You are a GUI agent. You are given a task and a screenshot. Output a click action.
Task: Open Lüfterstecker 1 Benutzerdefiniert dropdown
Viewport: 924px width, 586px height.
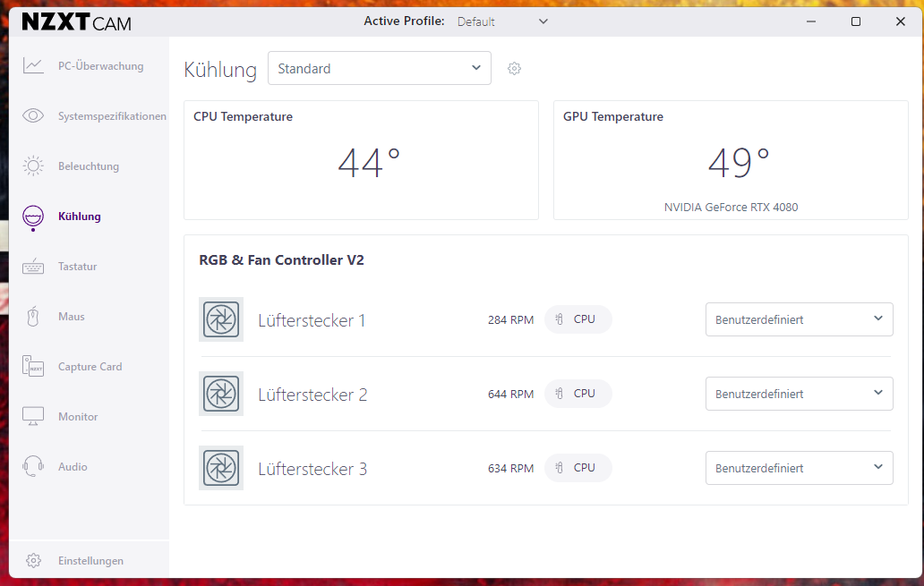click(799, 319)
